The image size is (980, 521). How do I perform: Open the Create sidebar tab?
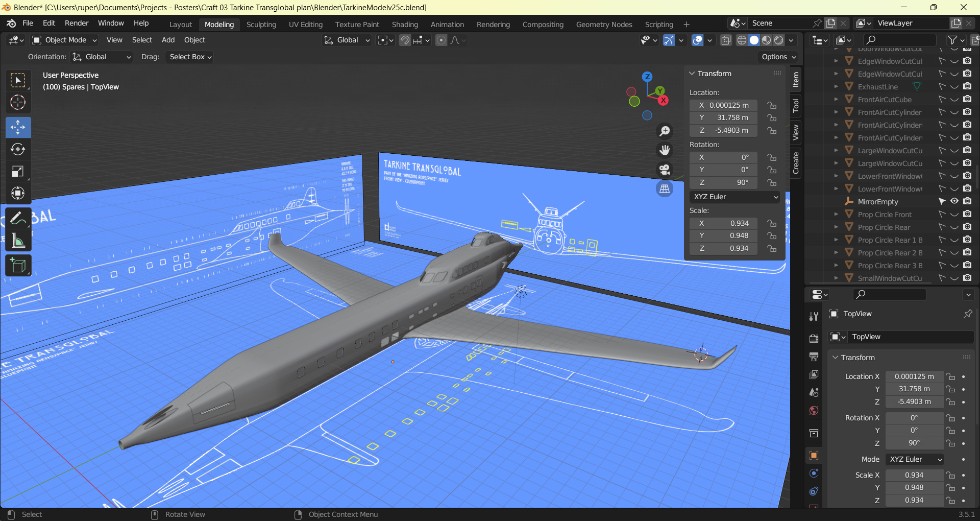tap(795, 163)
